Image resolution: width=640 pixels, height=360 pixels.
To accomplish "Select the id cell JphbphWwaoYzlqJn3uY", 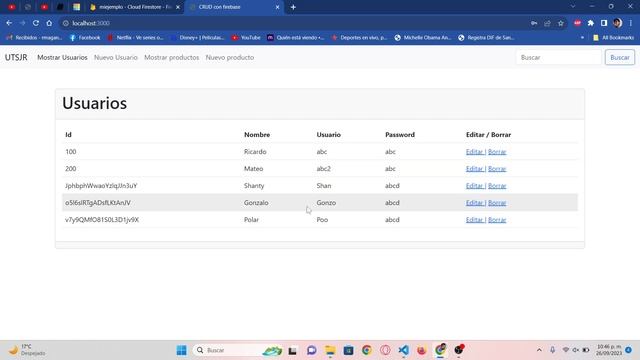I will (x=101, y=186).
